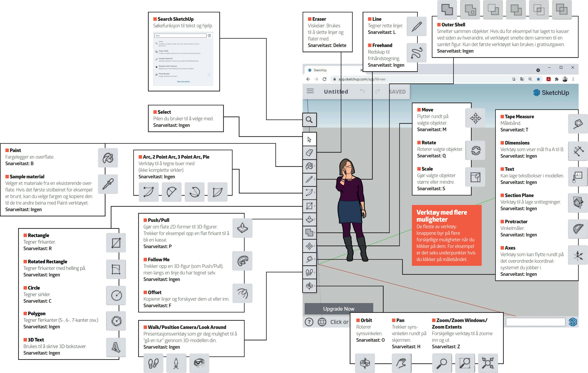Click the Section Plane icon beside its description
588x373 pixels.
[x=578, y=203]
